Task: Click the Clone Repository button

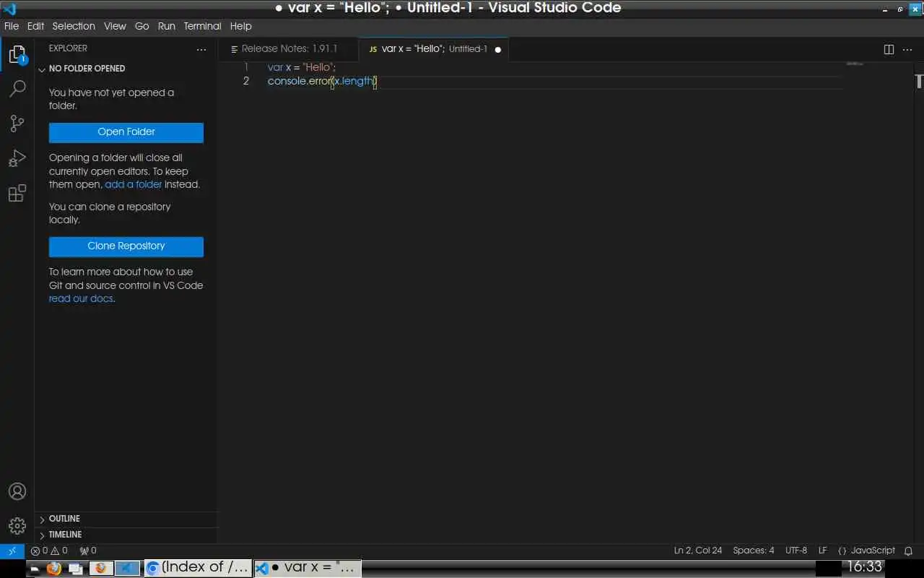Action: (126, 246)
